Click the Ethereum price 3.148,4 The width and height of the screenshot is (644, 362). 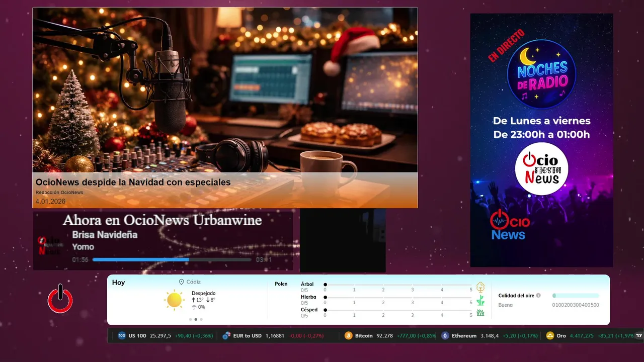(490, 336)
